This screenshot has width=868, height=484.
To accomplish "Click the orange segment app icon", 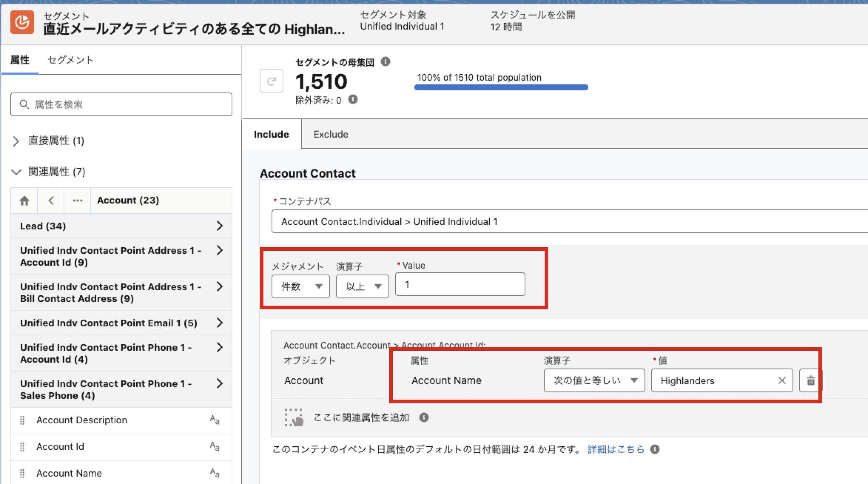I will (x=22, y=22).
